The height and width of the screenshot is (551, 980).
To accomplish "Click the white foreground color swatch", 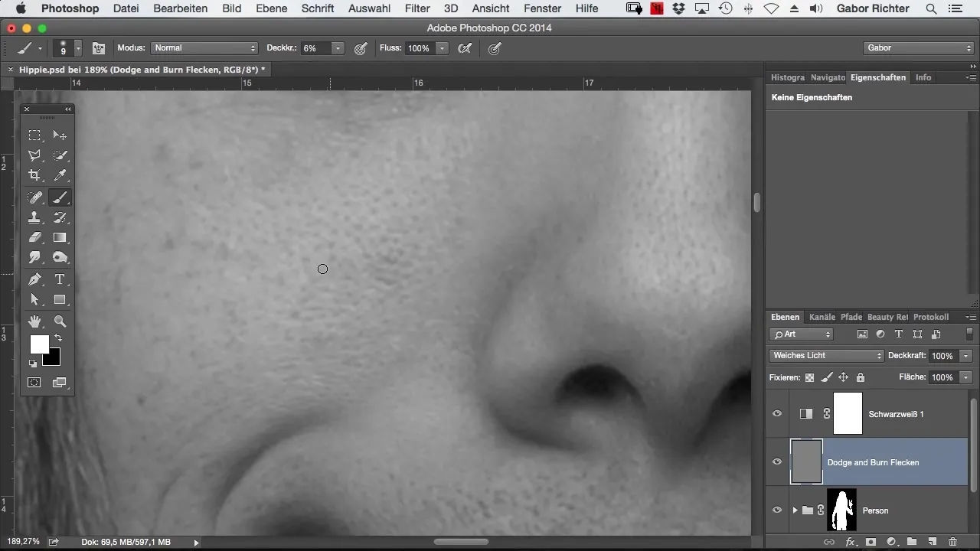I will [x=38, y=344].
